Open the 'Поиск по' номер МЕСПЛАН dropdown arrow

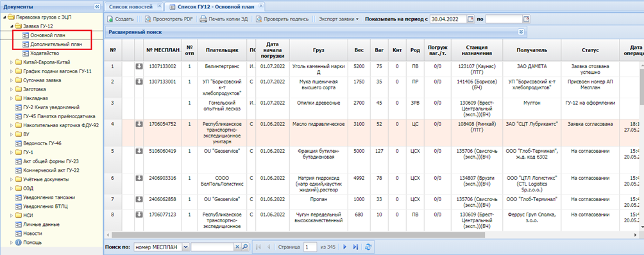185,247
